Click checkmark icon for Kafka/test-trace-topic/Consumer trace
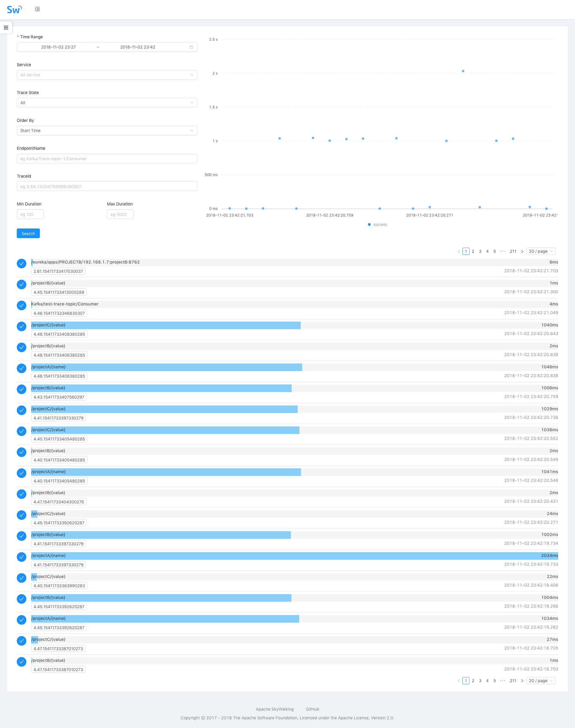The image size is (575, 728). pos(22,305)
